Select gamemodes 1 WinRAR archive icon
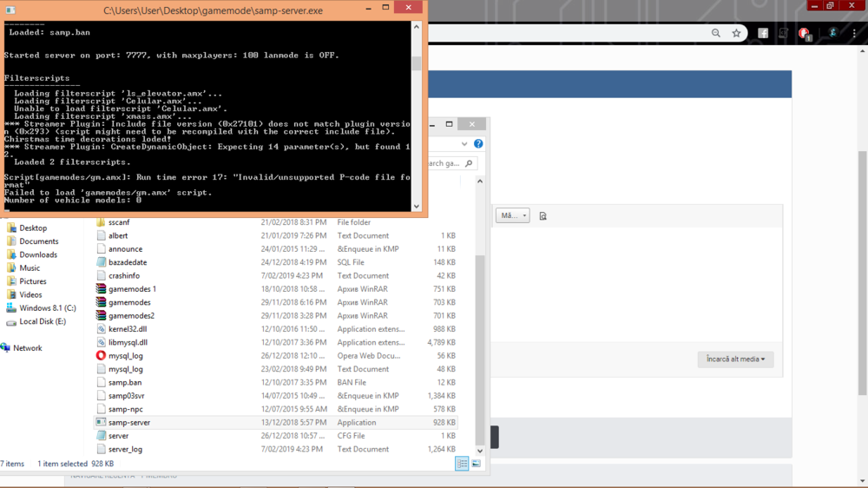 [101, 288]
